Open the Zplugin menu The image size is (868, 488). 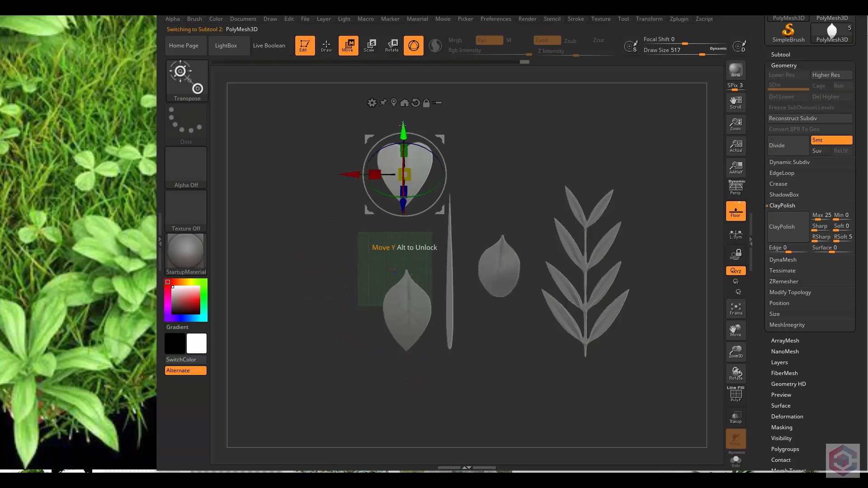(x=679, y=19)
